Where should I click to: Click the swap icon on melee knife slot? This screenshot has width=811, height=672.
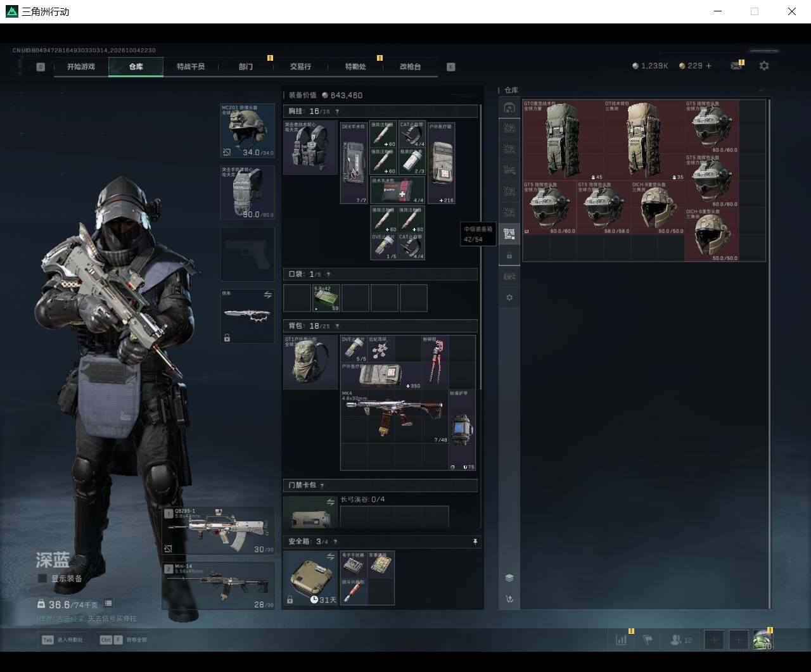[267, 295]
